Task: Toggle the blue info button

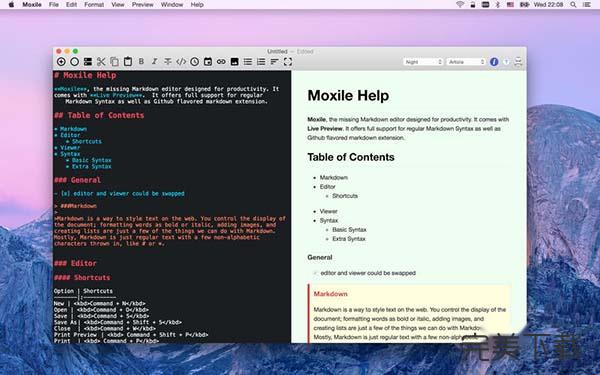Action: pyautogui.click(x=494, y=62)
